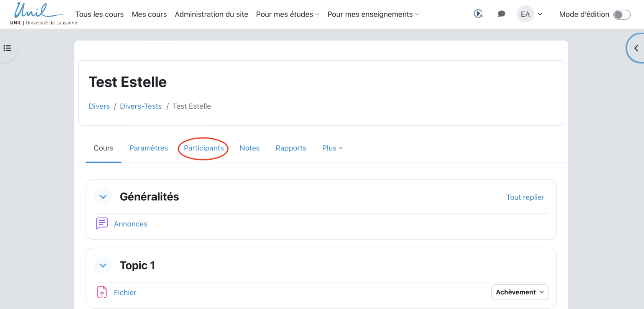644x309 pixels.
Task: Open the Paramètres tab
Action: [x=148, y=148]
